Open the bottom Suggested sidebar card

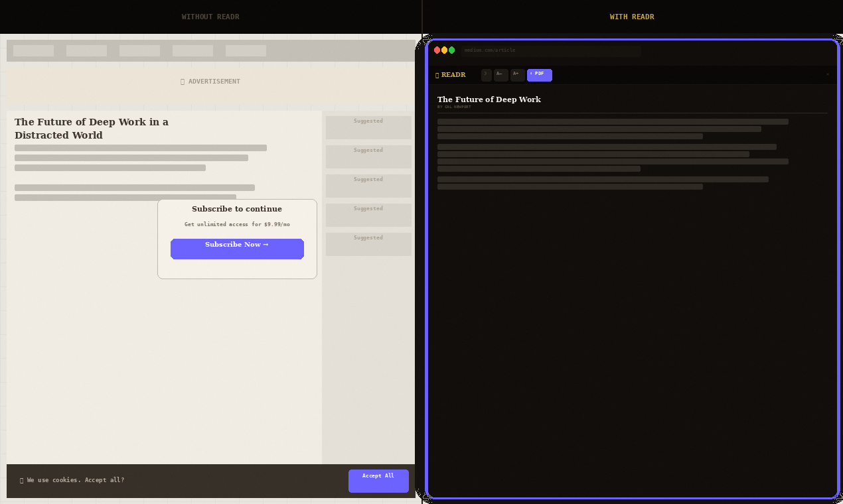click(368, 244)
